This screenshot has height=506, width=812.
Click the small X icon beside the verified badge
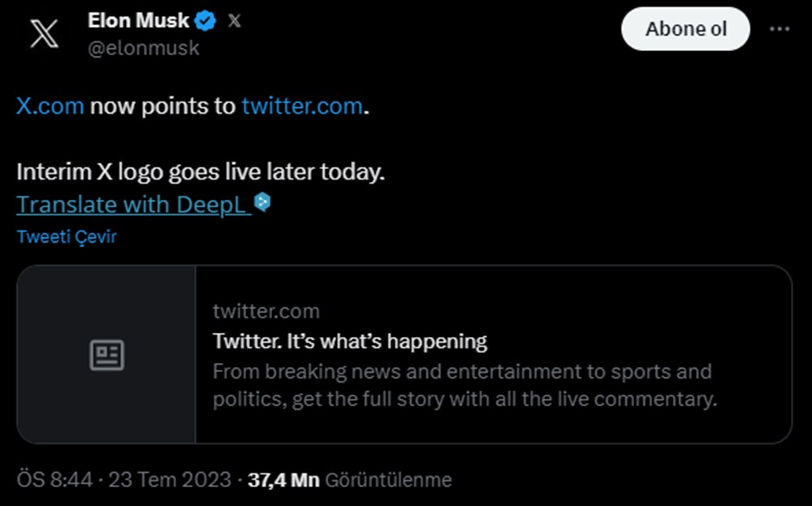(x=234, y=21)
